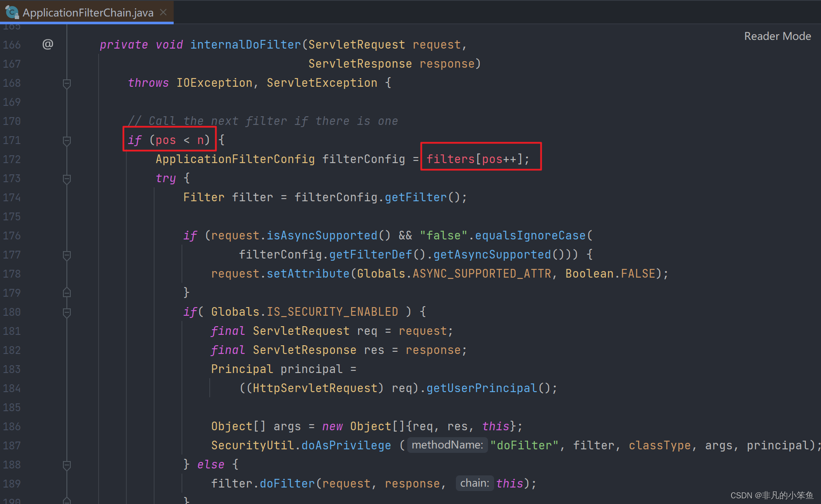Click line number 181 in gutter
This screenshot has width=821, height=504.
click(x=12, y=331)
